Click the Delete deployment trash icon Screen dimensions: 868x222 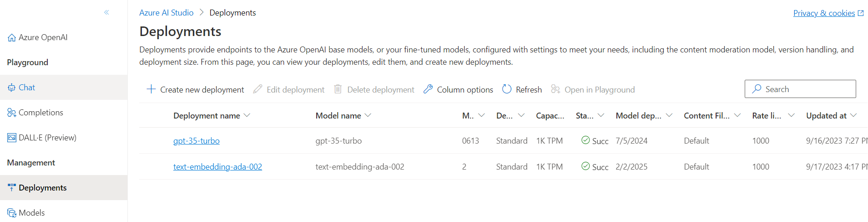[338, 89]
